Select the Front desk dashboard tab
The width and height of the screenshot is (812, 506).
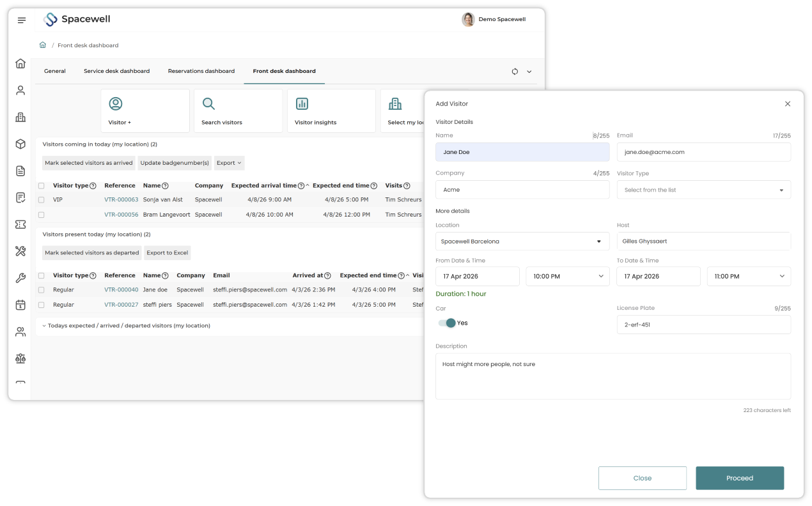coord(285,72)
